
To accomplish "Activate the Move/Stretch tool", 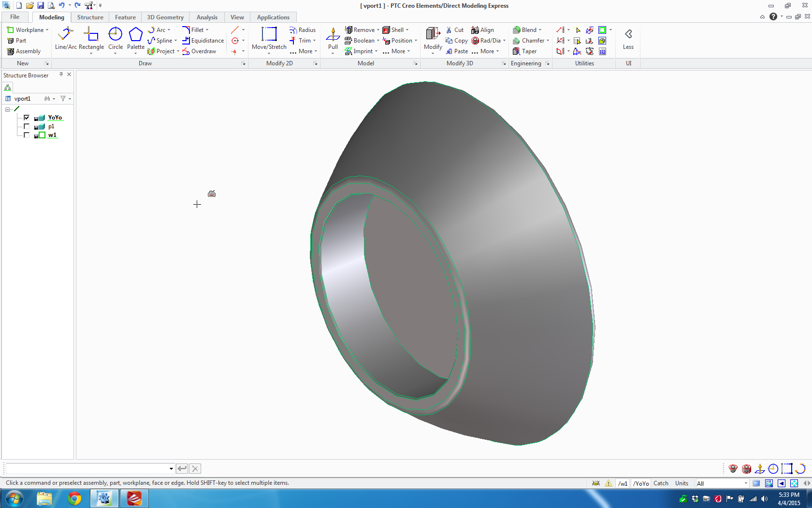I will tap(268, 39).
